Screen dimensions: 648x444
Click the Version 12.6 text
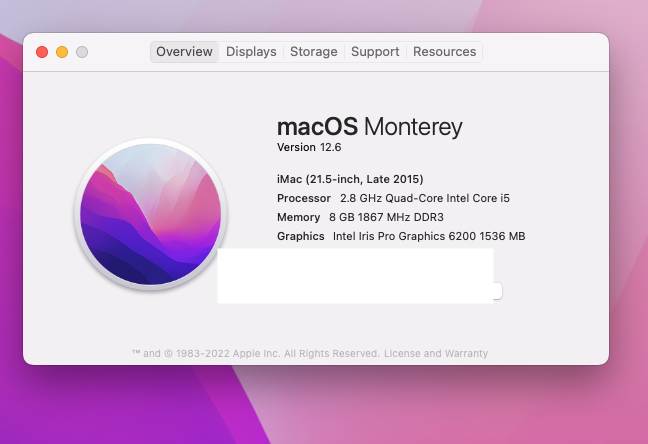point(309,147)
